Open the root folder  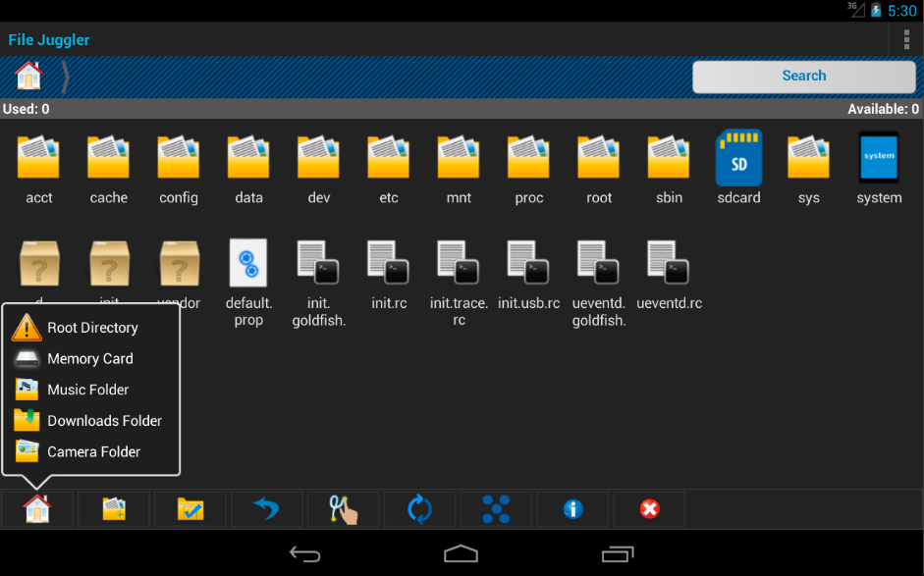point(599,169)
